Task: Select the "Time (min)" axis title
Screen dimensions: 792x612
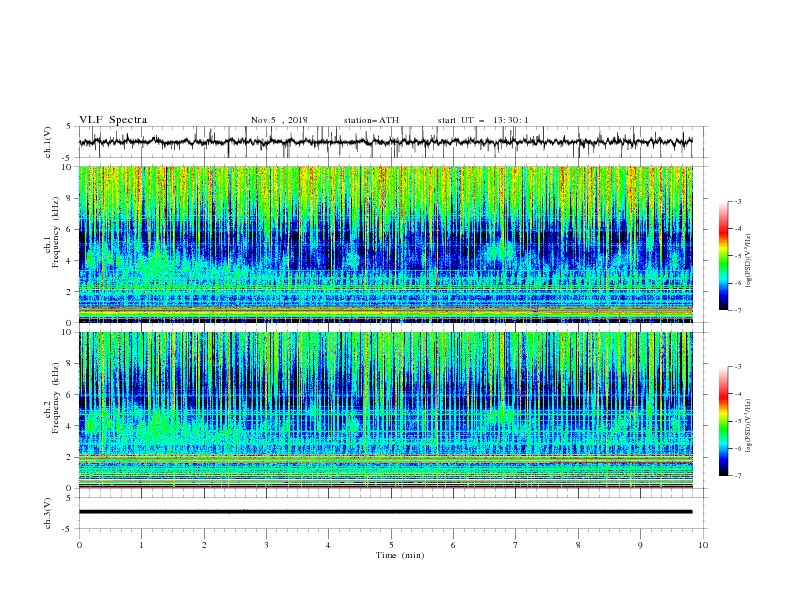Action: (x=400, y=555)
